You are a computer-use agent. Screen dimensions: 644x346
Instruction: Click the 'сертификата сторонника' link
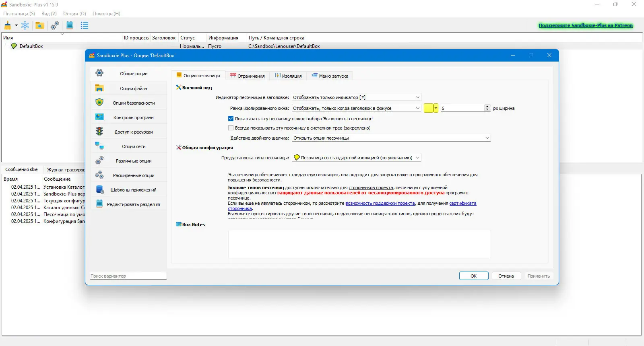[x=462, y=203]
